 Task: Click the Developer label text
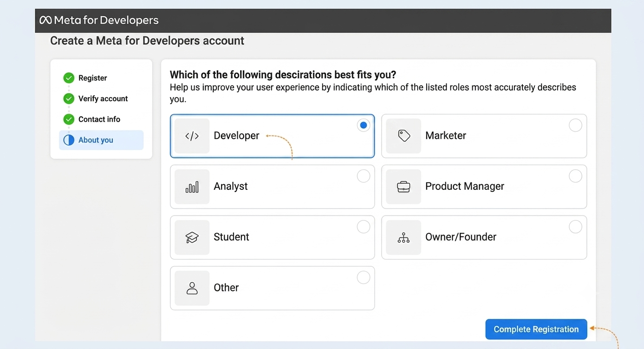(236, 136)
